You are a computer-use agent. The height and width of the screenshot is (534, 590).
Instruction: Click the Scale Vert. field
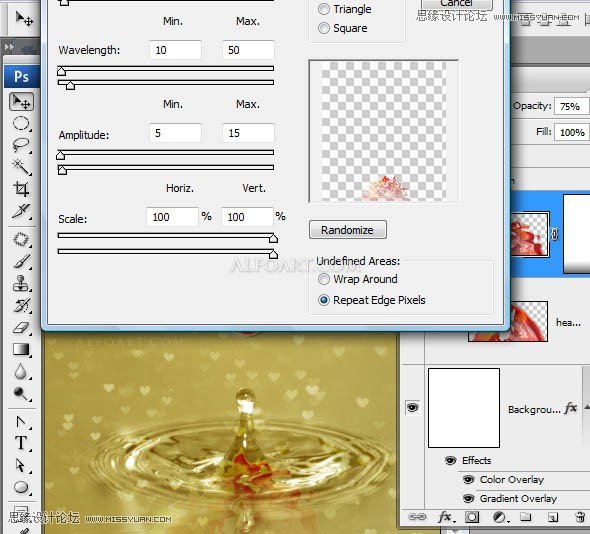(247, 217)
